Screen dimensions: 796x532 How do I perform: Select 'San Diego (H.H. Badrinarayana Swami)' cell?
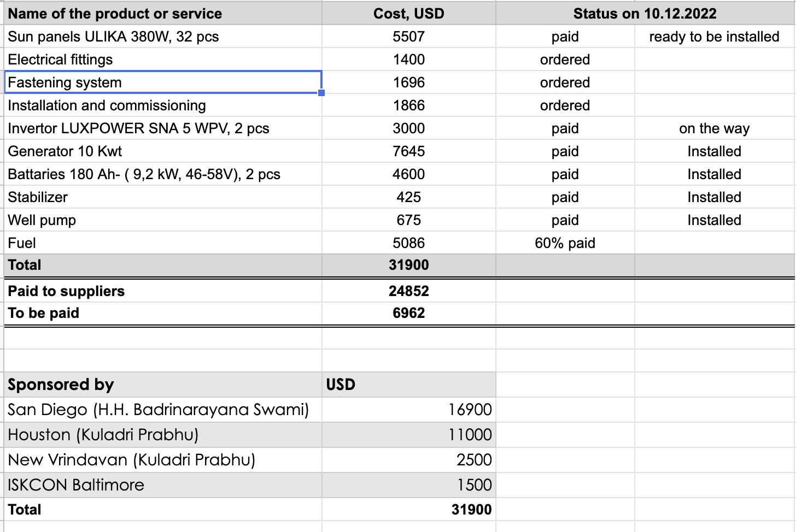(163, 410)
